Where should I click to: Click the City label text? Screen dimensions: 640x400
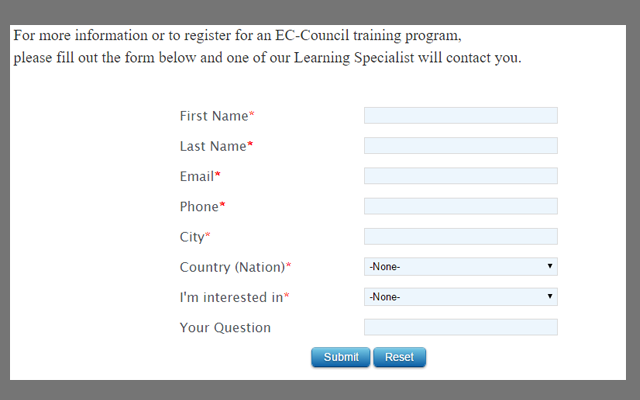click(x=192, y=237)
